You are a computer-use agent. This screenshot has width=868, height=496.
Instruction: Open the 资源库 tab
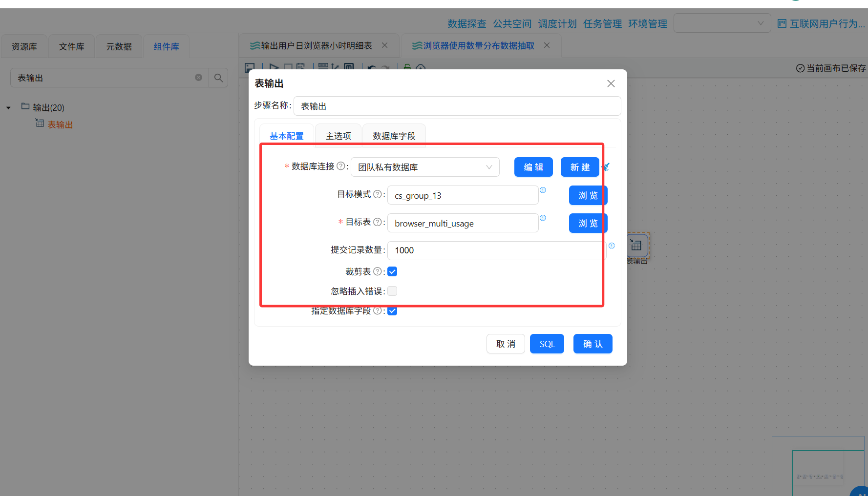(x=24, y=46)
